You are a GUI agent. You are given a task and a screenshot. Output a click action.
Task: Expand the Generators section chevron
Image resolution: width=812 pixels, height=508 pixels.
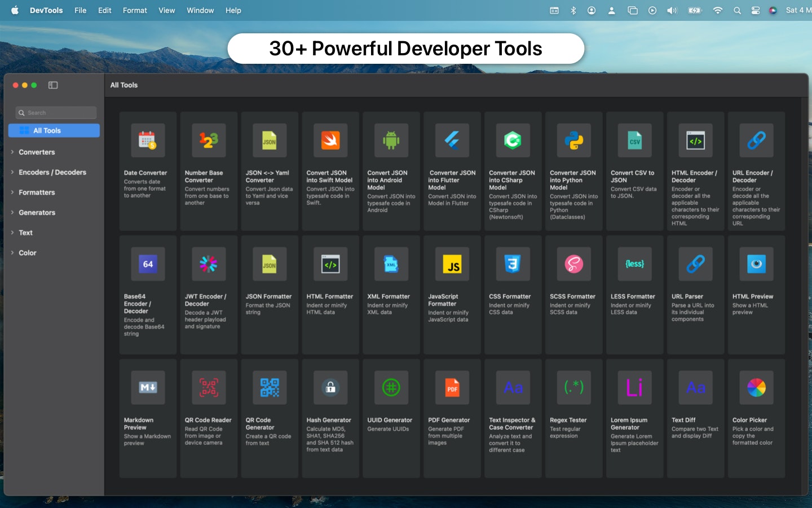click(12, 212)
